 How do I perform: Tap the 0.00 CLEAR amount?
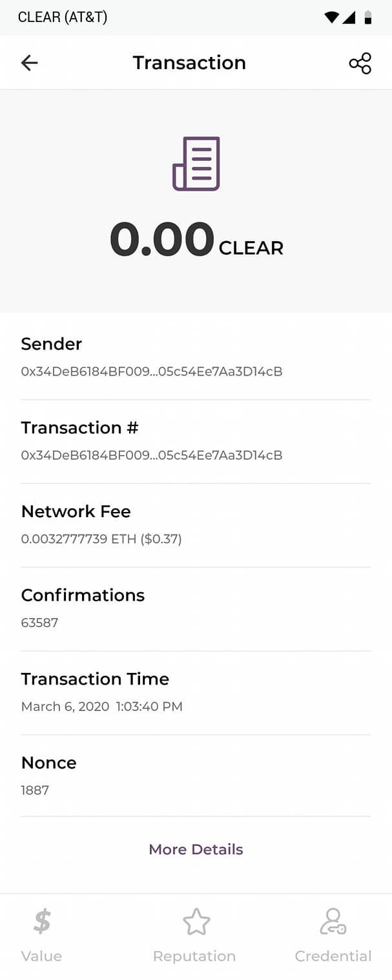(x=196, y=240)
